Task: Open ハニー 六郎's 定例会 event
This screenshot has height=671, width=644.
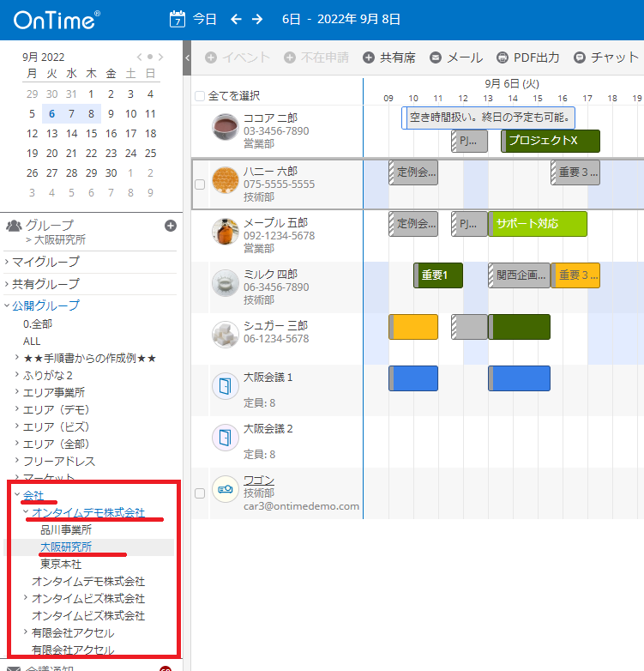Action: 413,172
